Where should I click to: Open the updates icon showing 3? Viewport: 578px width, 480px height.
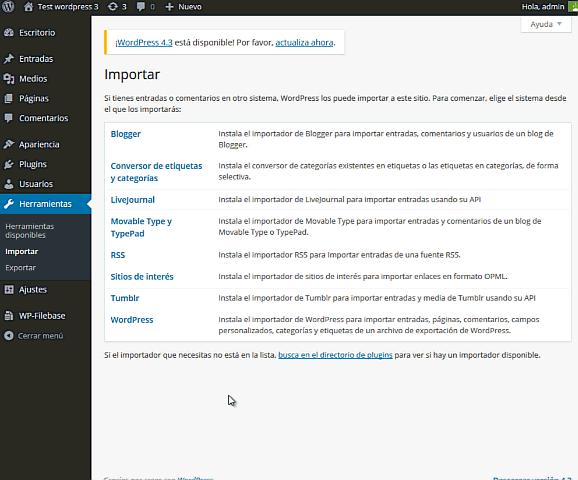112,7
